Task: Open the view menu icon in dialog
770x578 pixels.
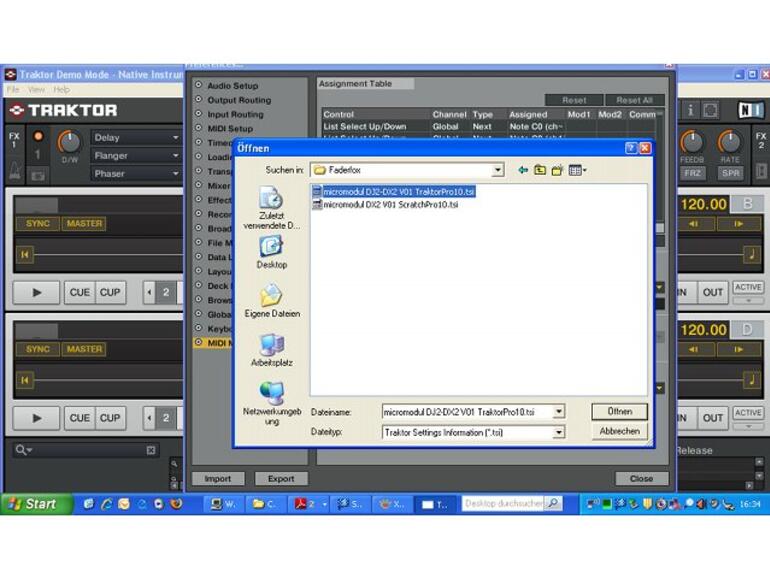Action: tap(576, 170)
